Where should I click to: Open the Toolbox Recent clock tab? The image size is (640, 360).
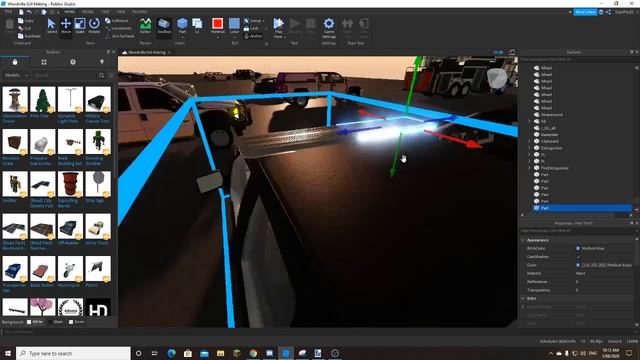click(x=73, y=62)
